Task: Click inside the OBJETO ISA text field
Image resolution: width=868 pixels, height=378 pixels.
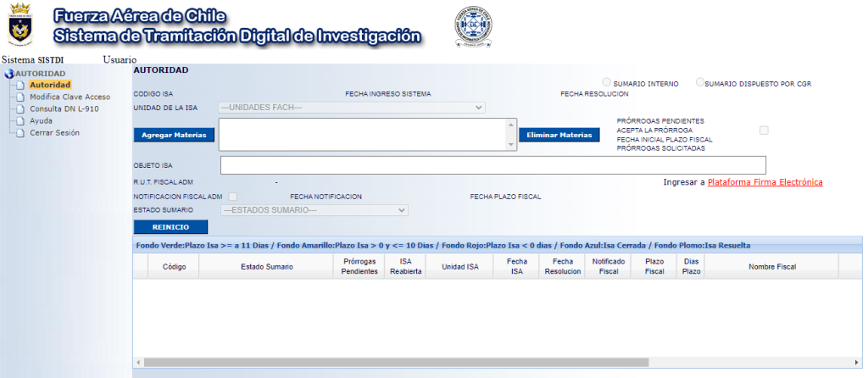Action: (493, 165)
